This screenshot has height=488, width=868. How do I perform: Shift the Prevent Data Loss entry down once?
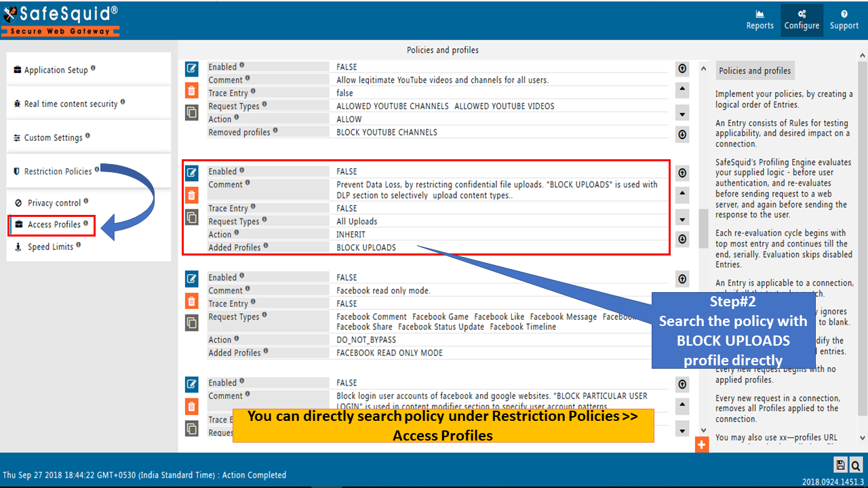coord(682,218)
